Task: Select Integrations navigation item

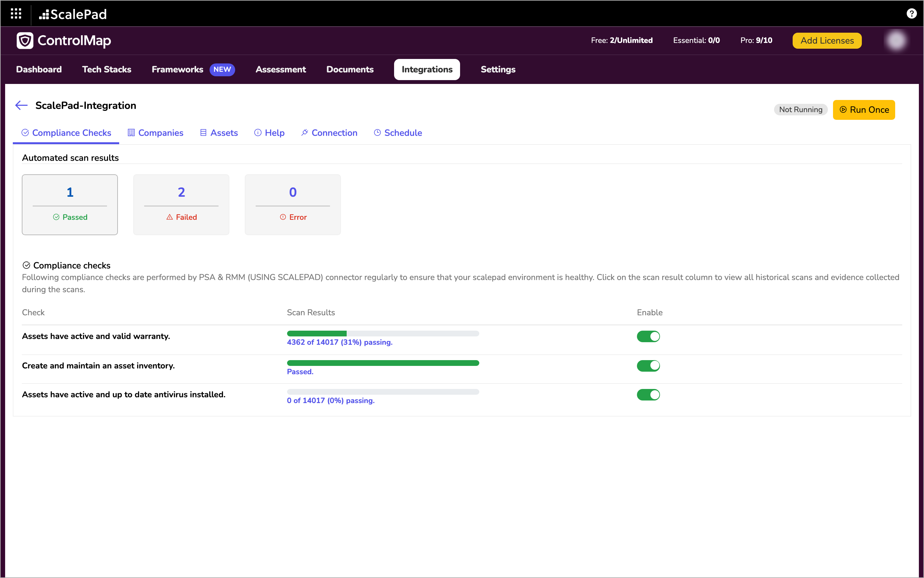Action: coord(427,69)
